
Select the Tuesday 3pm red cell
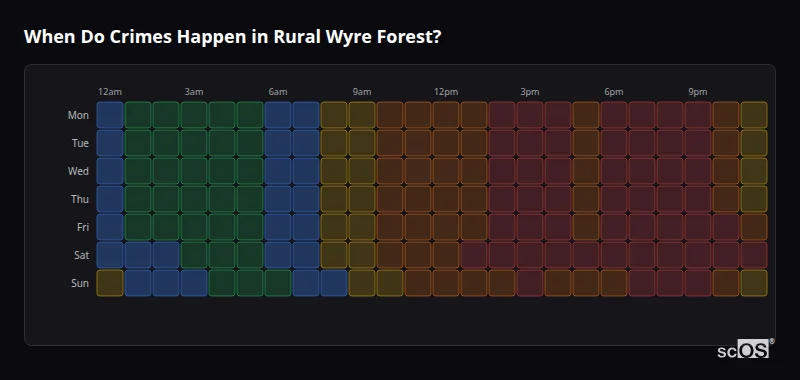tap(530, 143)
